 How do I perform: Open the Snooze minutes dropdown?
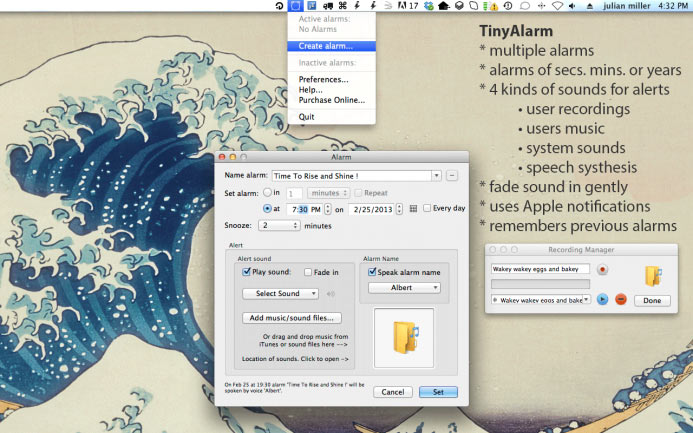[278, 225]
